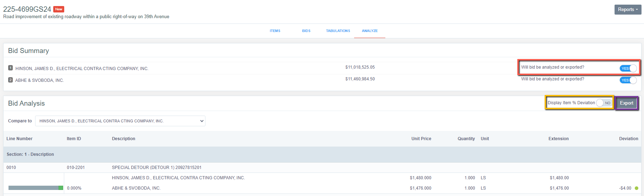Select item ID 010-2201
Viewport: 644px width, 196px height.
pyautogui.click(x=76, y=168)
